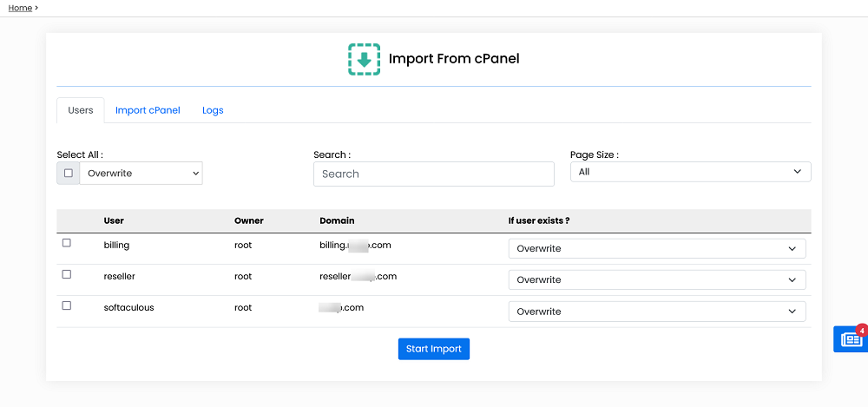Open the news widget with badge 4
868x407 pixels.
851,339
